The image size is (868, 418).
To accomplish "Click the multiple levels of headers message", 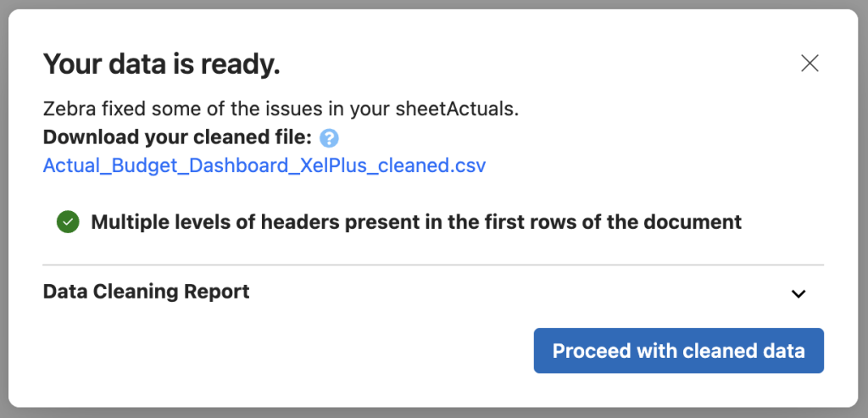I will (416, 222).
